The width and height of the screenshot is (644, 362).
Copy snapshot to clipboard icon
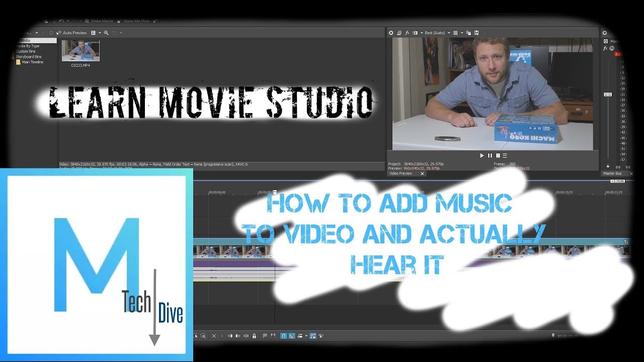point(468,33)
